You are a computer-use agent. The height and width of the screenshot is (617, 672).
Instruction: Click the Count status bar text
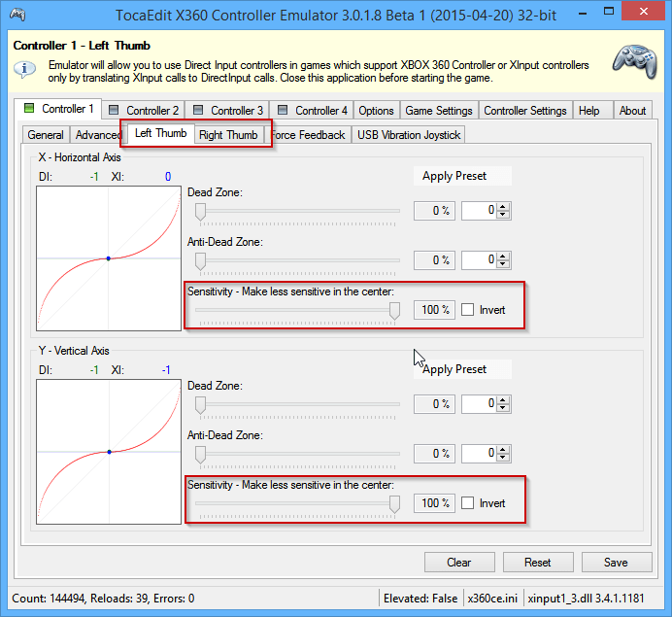[x=103, y=599]
